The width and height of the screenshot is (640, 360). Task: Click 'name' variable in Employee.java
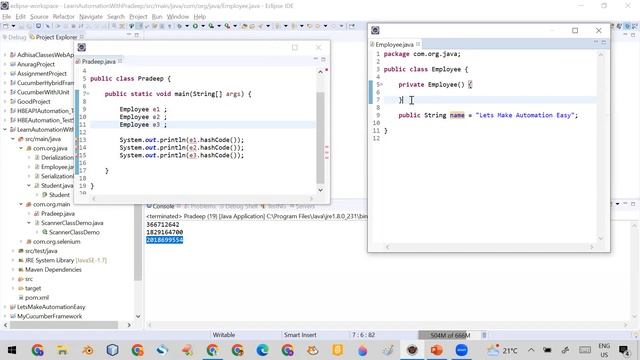pos(457,116)
